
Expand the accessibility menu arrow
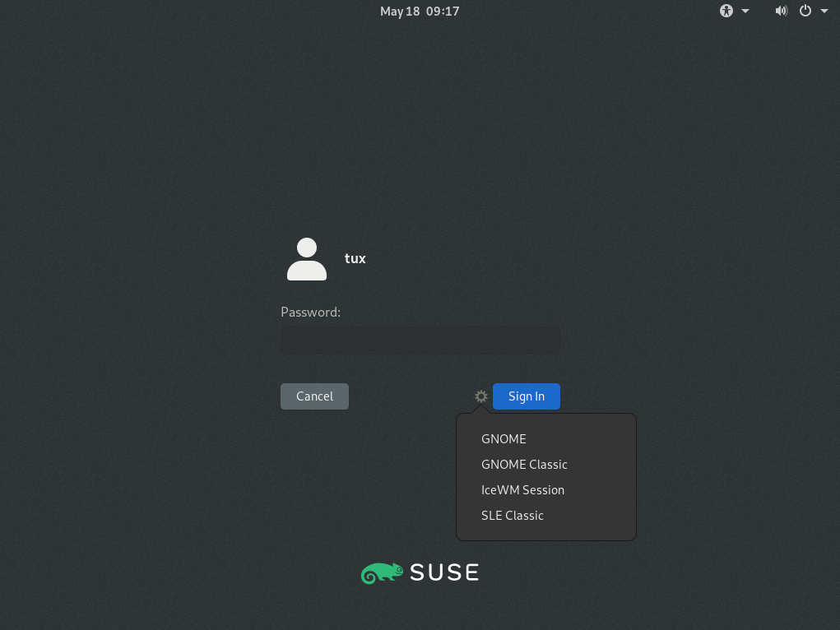click(745, 11)
